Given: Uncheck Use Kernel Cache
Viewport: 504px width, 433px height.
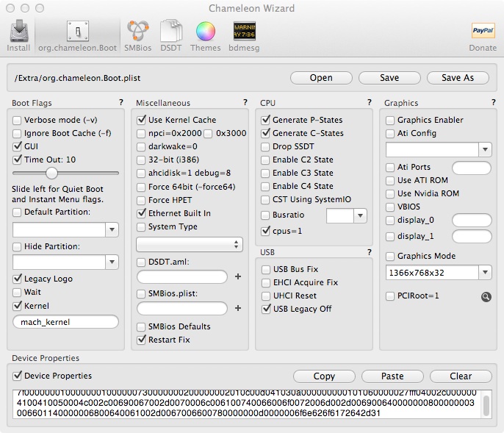Looking at the screenshot, I should pos(141,120).
